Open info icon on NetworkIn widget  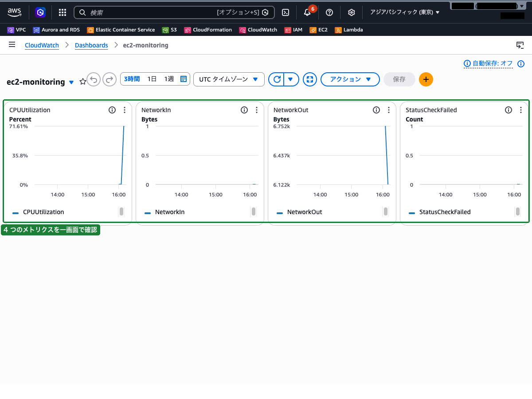tap(244, 110)
